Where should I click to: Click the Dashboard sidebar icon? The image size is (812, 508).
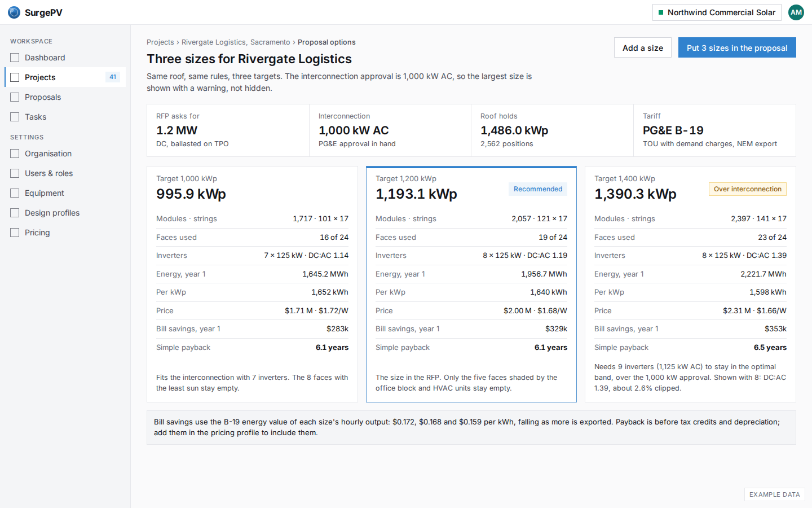[15, 58]
